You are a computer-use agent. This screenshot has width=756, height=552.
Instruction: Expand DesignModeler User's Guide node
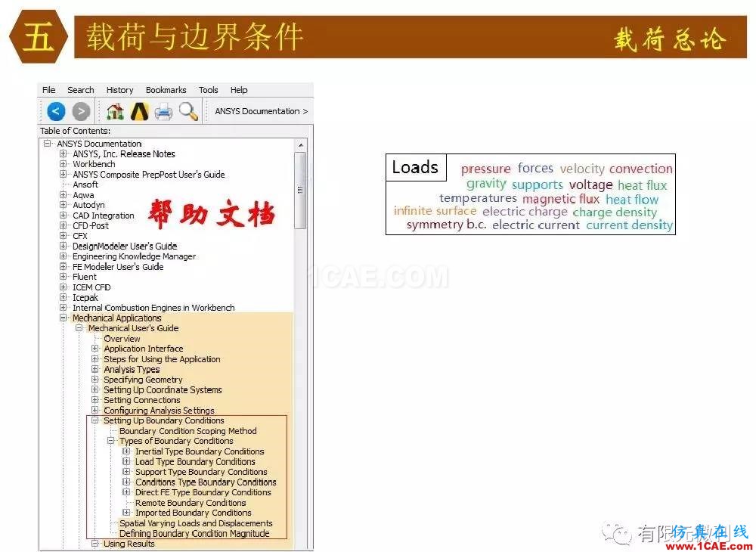pos(64,246)
